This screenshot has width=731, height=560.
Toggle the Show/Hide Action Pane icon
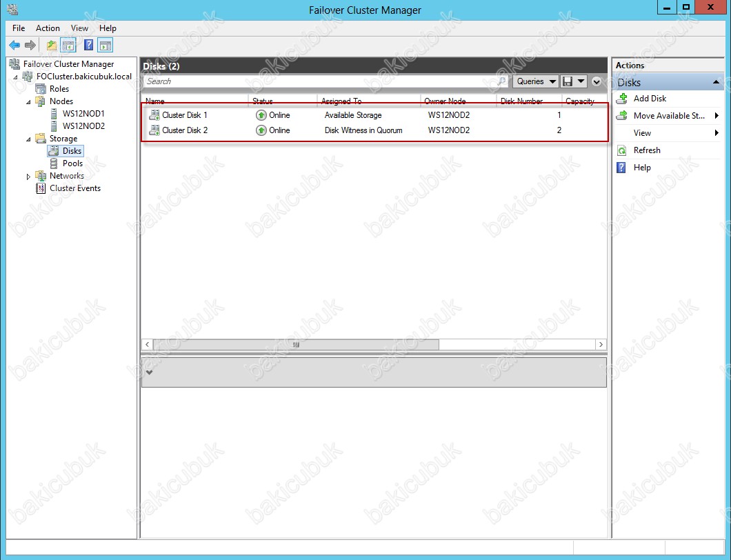(x=106, y=46)
